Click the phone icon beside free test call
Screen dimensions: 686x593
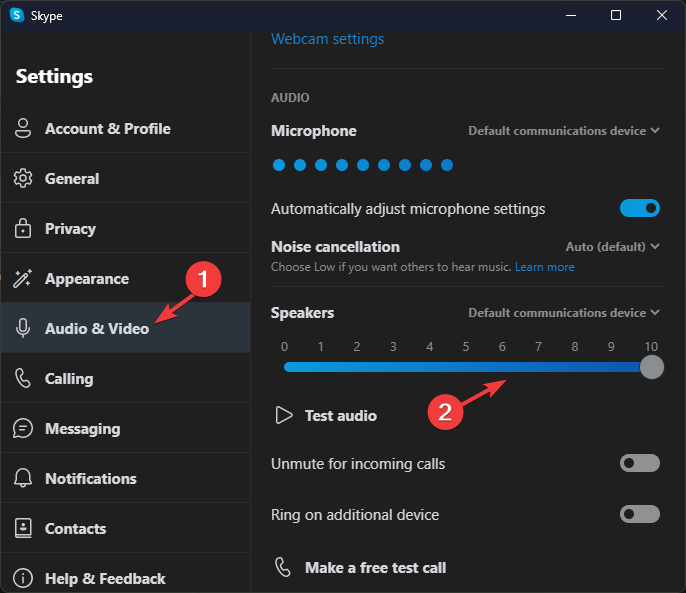coord(283,567)
